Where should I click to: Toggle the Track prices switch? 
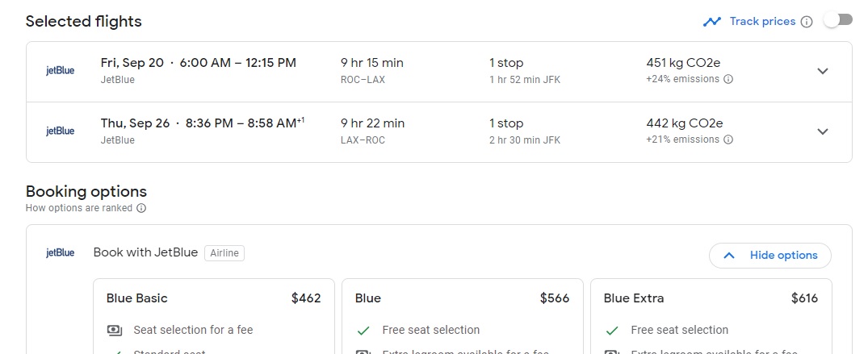[x=838, y=20]
